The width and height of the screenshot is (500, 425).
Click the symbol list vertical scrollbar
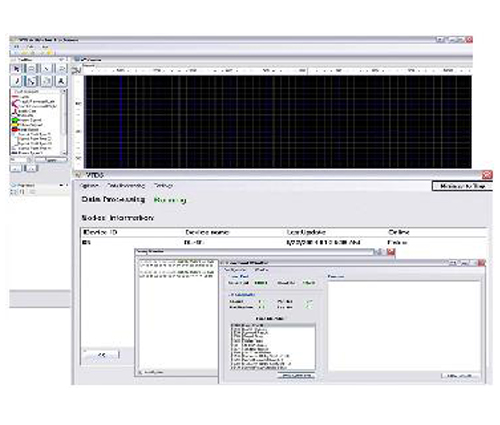click(x=63, y=122)
